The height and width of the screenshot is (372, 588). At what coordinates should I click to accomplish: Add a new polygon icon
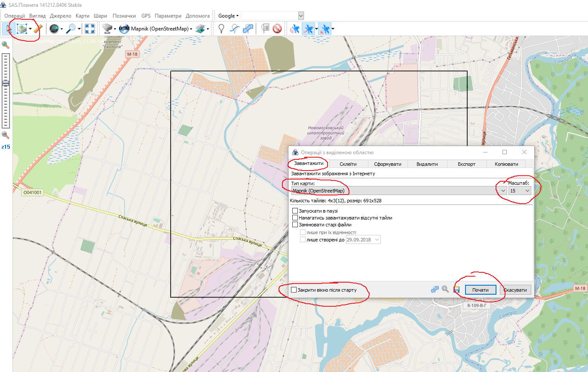(248, 29)
